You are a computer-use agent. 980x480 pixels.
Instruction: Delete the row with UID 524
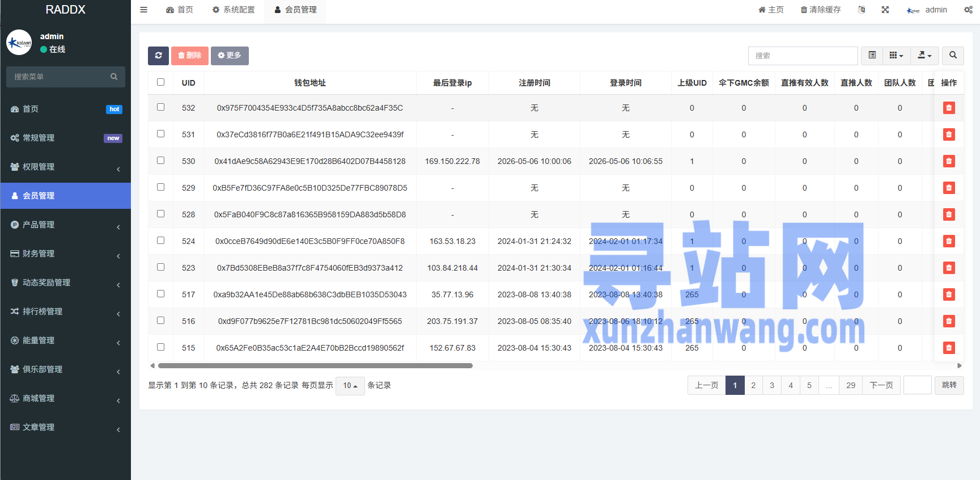tap(949, 241)
